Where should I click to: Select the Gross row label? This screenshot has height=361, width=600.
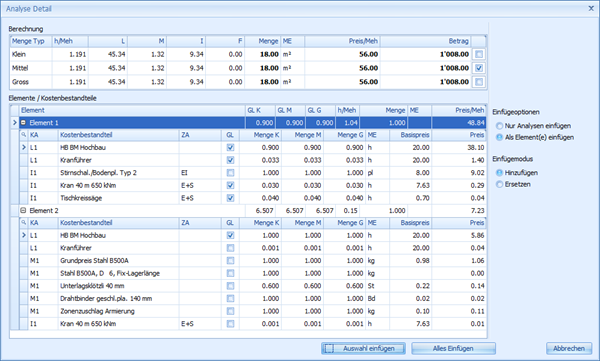(x=20, y=82)
